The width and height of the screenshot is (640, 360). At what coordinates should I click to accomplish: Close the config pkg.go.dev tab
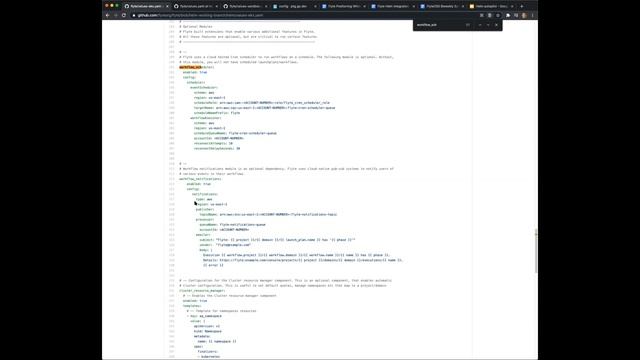[315, 6]
